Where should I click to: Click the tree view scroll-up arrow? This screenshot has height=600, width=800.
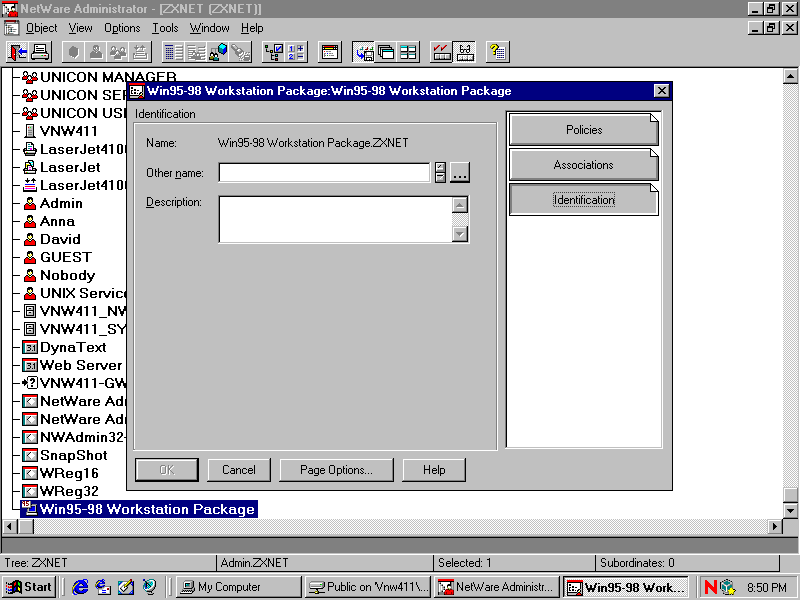tap(790, 77)
